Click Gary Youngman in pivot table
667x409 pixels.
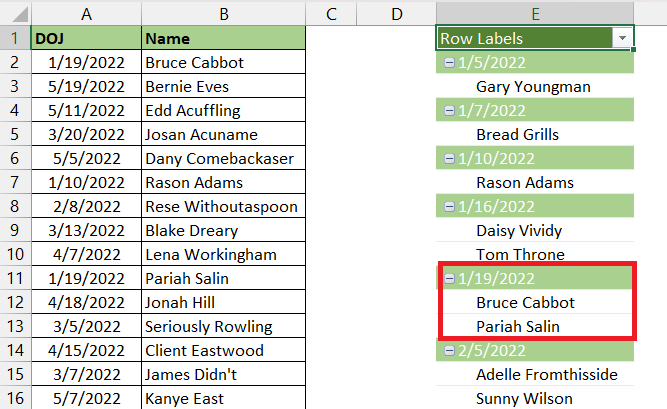533,87
